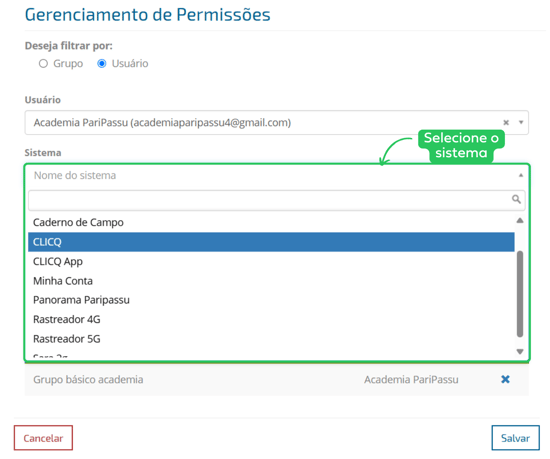Screen dimensions: 550x459
Task: Collapse the Nome do sistema dropdown
Action: point(521,175)
